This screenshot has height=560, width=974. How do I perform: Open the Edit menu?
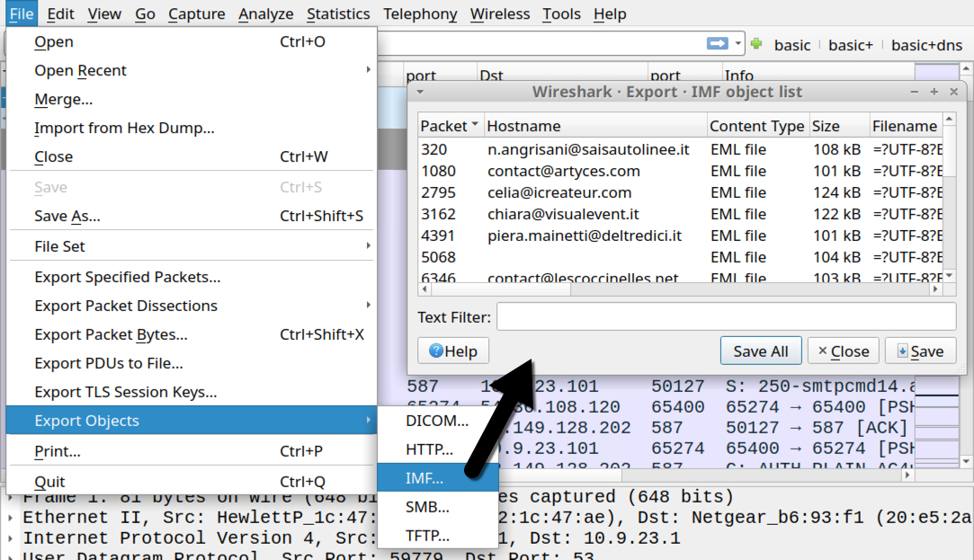pos(60,13)
